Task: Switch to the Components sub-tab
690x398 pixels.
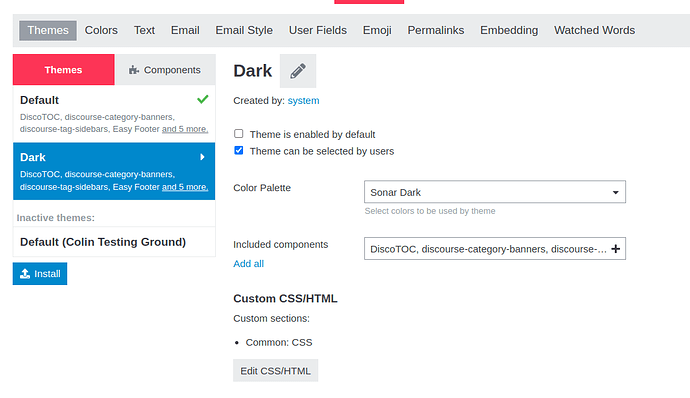Action: point(165,70)
